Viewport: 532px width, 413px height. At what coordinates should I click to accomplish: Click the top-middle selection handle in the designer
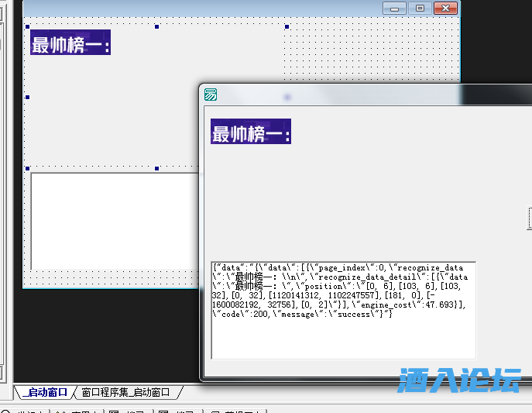coord(157,27)
